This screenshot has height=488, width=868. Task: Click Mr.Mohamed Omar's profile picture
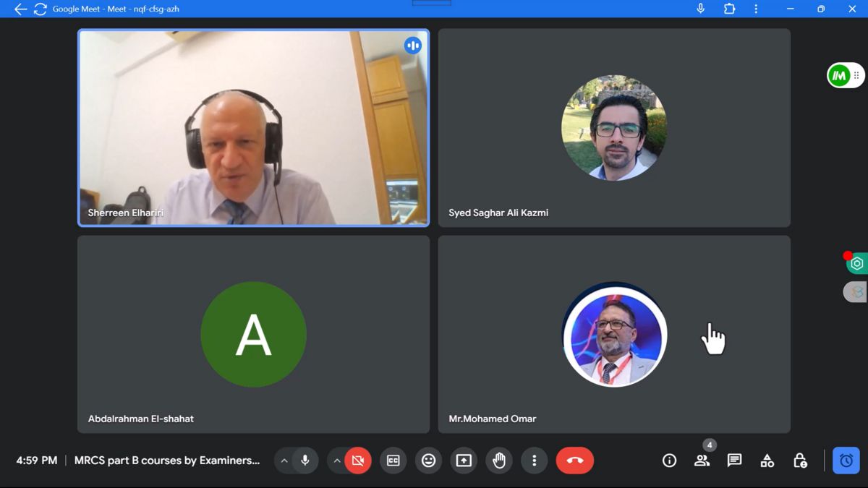pyautogui.click(x=614, y=334)
